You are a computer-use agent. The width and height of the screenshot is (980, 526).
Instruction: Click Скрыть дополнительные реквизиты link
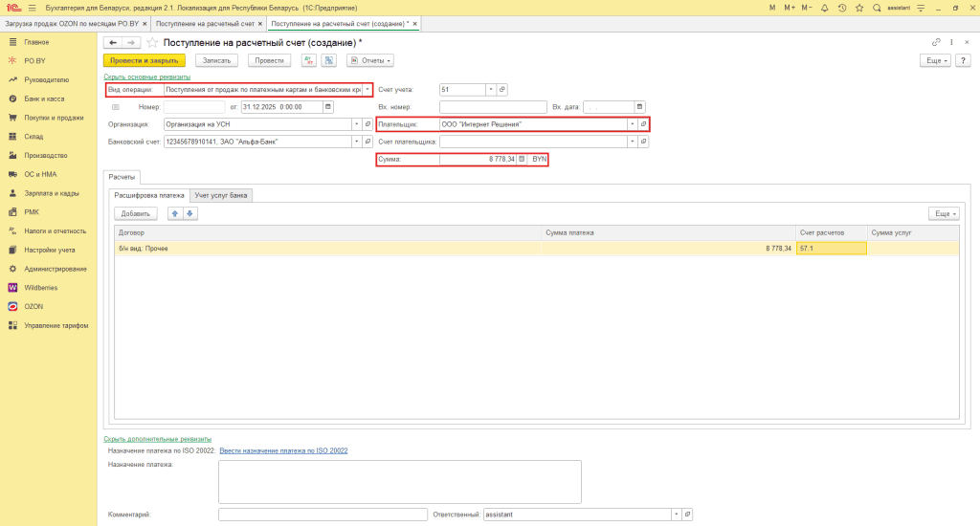(x=158, y=439)
